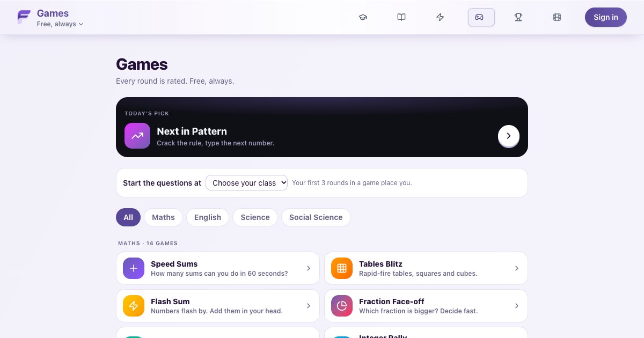The image size is (644, 338).
Task: Click the Tables Blitz grid icon
Action: (x=342, y=268)
